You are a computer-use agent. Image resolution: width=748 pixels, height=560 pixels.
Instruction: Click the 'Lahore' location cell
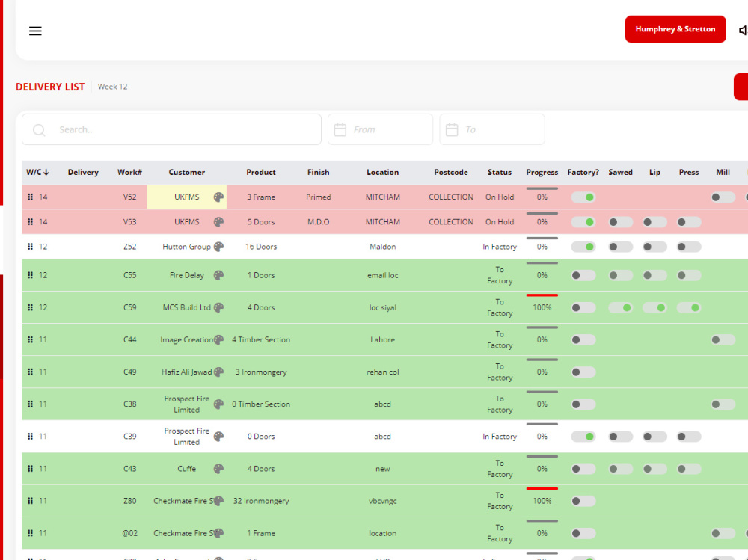(x=382, y=339)
